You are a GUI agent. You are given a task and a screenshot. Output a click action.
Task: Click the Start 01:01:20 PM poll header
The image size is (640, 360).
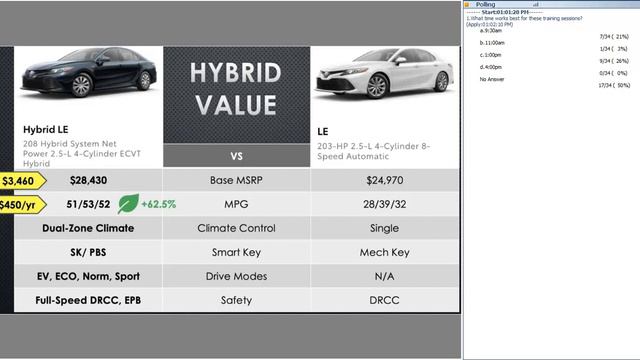pyautogui.click(x=504, y=12)
